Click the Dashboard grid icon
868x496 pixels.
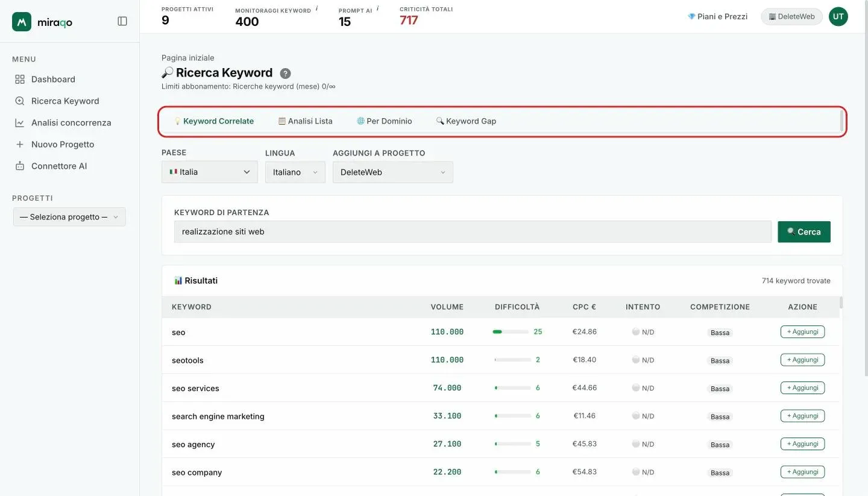click(20, 79)
